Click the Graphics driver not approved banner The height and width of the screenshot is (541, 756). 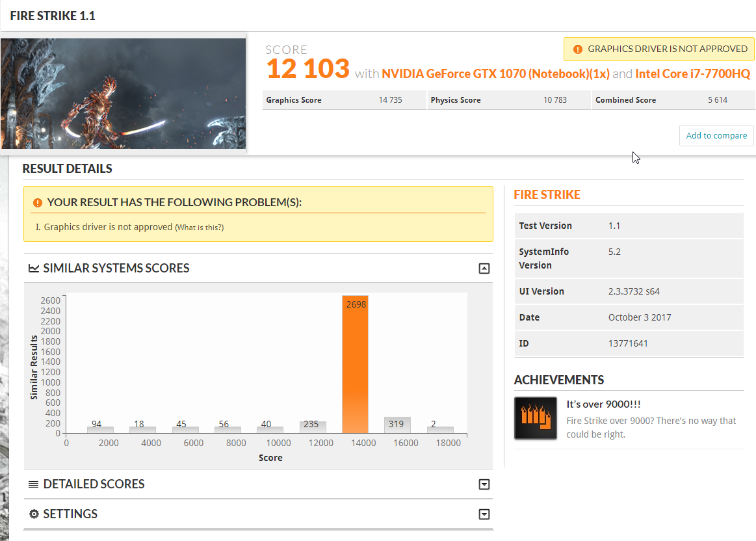click(x=659, y=49)
